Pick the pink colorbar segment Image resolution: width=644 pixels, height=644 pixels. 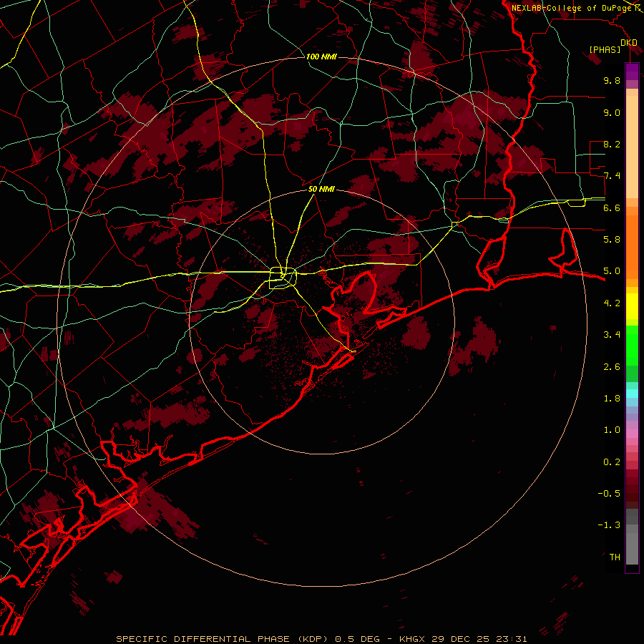(x=632, y=434)
